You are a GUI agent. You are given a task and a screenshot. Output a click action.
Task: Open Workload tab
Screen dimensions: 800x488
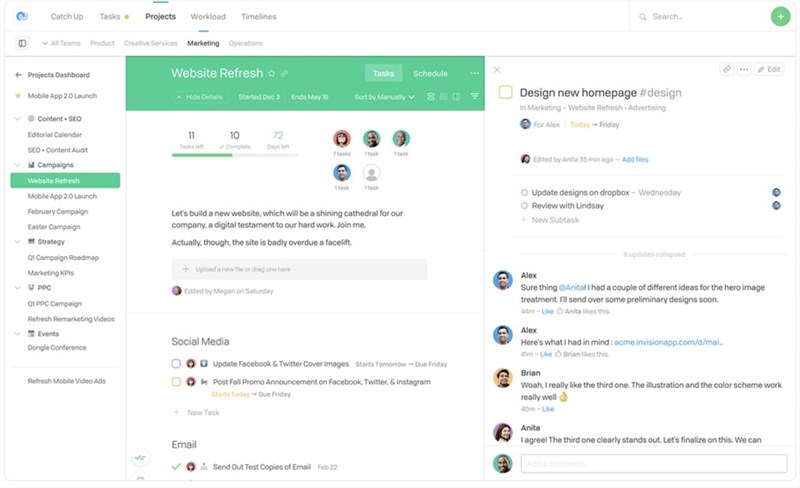click(208, 17)
